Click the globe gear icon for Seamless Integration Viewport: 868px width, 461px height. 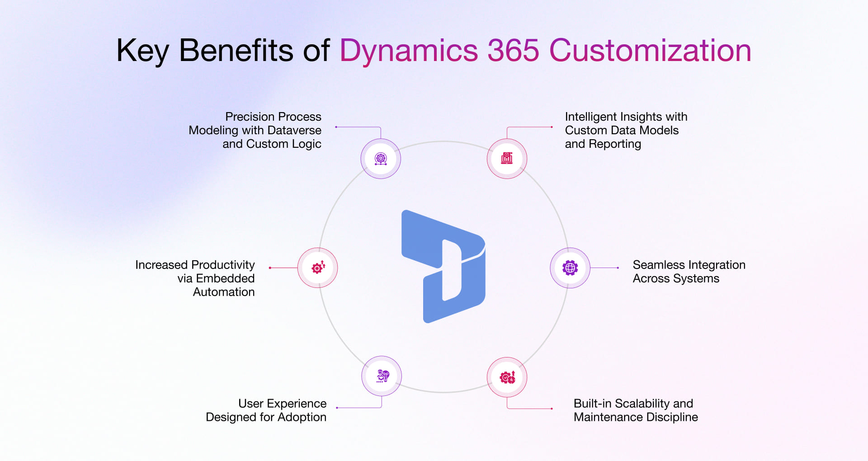pyautogui.click(x=570, y=268)
